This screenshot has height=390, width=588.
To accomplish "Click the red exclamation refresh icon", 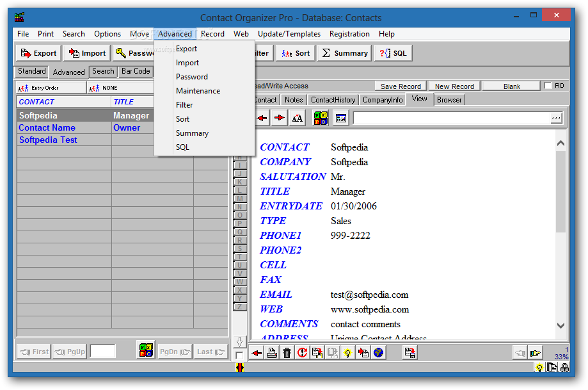I will tap(302, 353).
